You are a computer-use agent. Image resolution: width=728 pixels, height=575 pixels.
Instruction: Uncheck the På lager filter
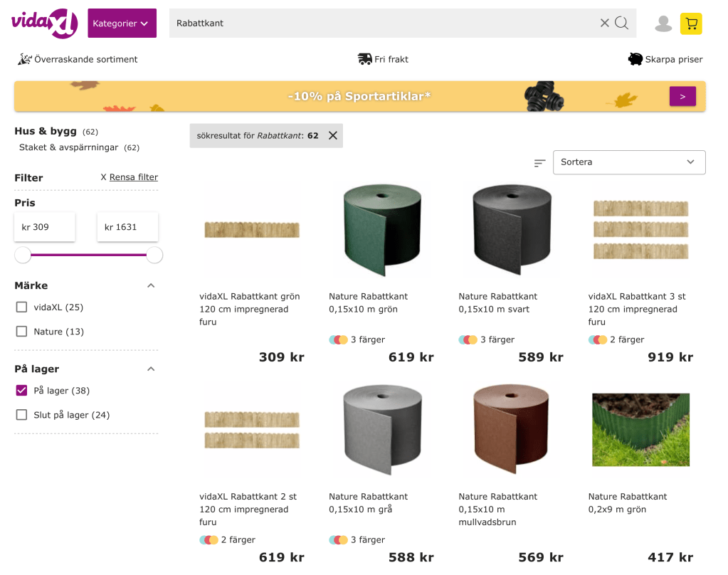point(22,391)
